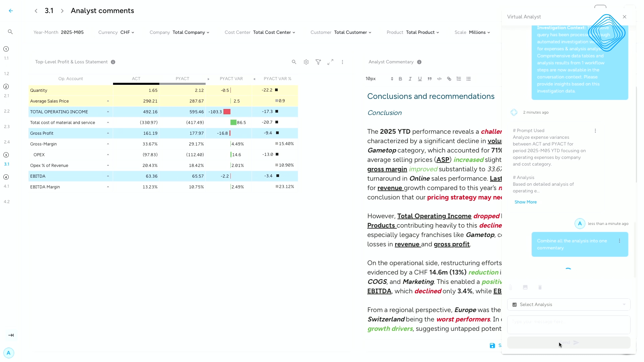
Task: Click the table search magnifier icon
Action: pos(294,62)
